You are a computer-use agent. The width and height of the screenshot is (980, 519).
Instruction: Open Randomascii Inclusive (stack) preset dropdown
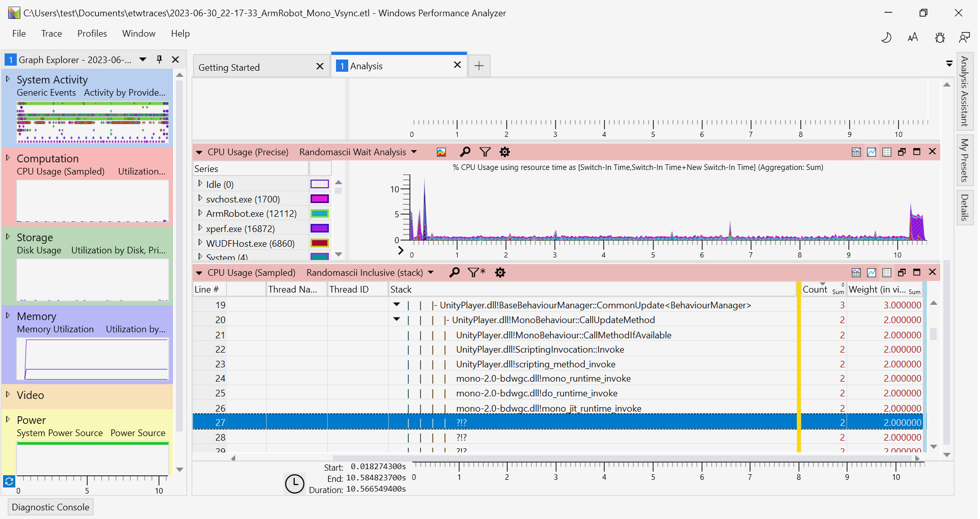pyautogui.click(x=431, y=272)
